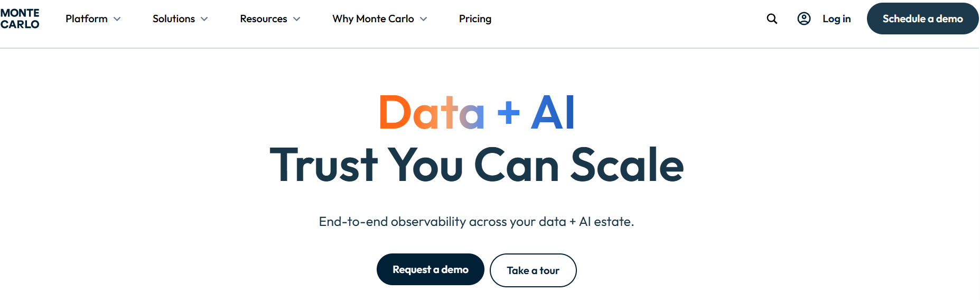Select the Why Monte Carlo menu label
980x300 pixels.
(373, 19)
